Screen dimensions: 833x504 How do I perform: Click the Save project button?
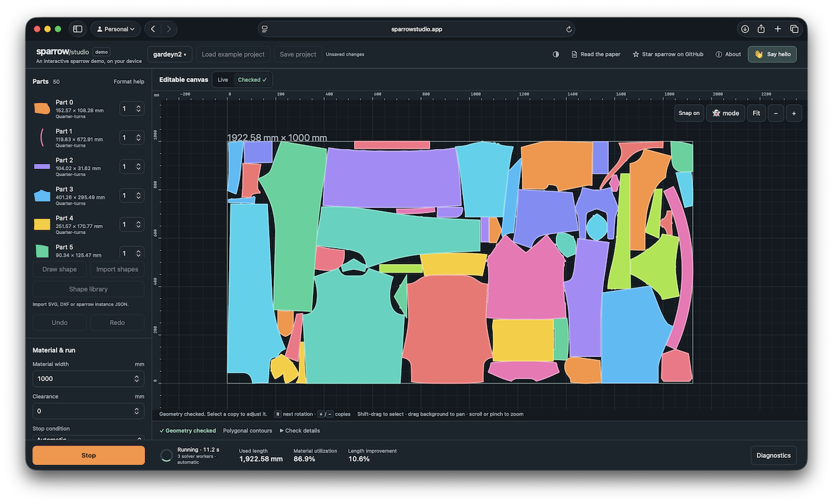[298, 55]
